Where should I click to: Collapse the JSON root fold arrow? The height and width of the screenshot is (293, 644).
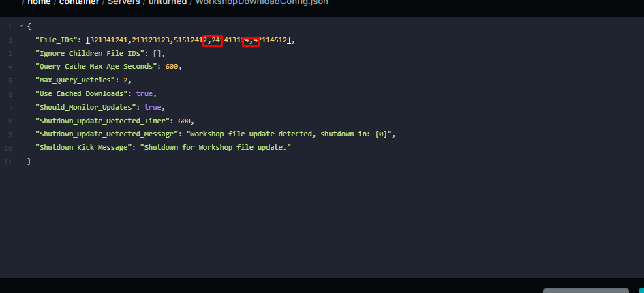pyautogui.click(x=21, y=27)
